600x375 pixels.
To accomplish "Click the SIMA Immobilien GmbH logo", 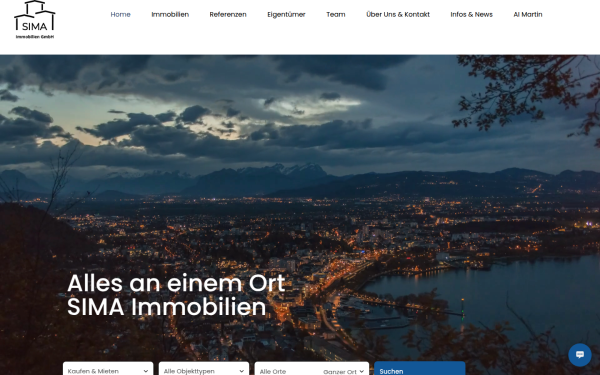I will click(35, 20).
